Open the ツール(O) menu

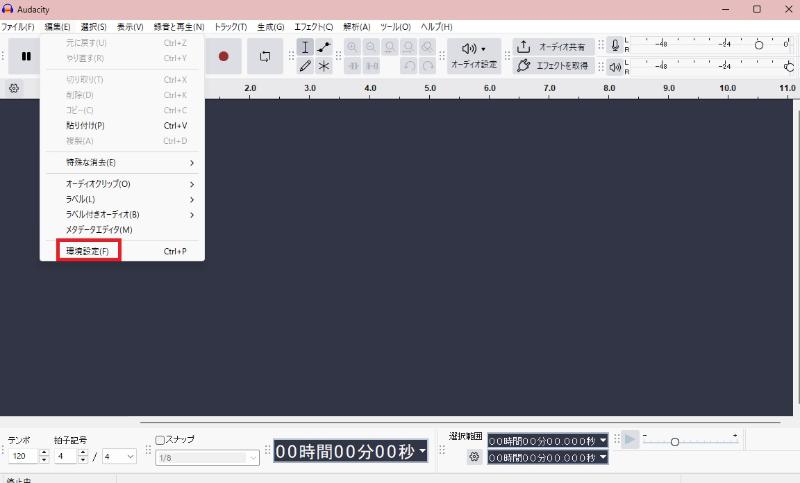[395, 27]
